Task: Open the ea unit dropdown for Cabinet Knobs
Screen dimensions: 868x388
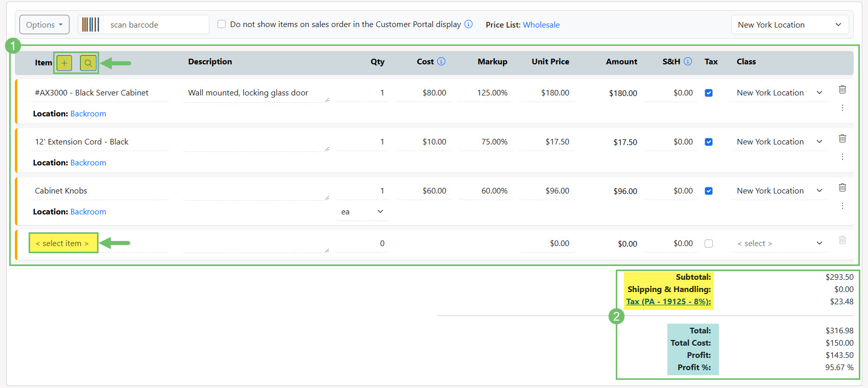Action: pyautogui.click(x=362, y=212)
